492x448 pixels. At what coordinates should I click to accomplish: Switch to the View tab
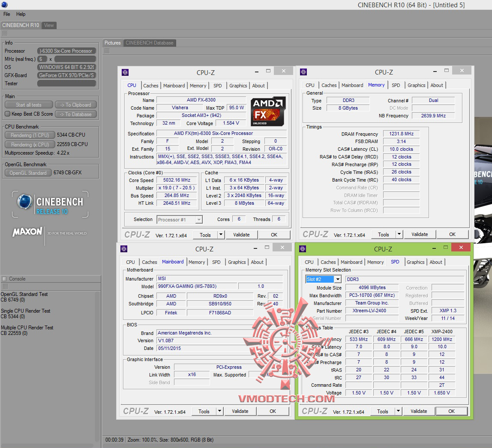49,25
